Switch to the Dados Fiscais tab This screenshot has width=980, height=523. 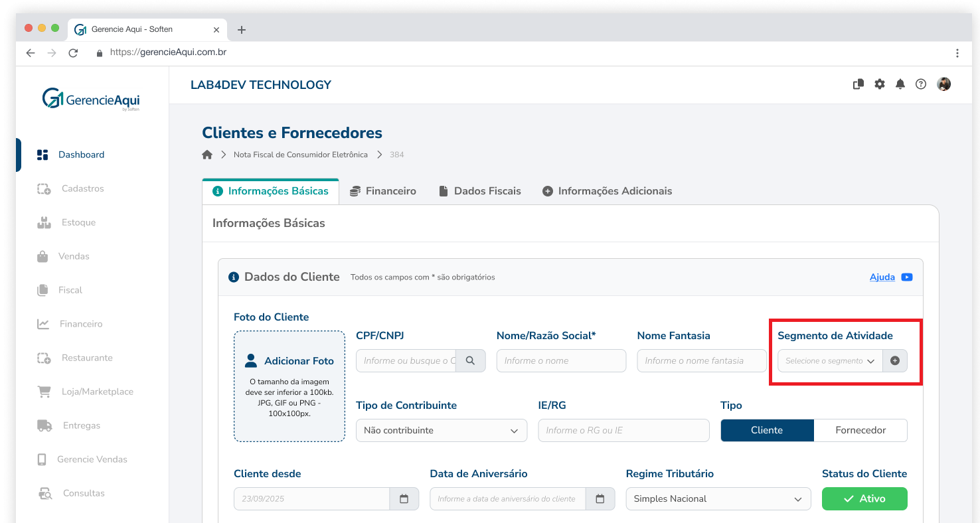tap(480, 191)
